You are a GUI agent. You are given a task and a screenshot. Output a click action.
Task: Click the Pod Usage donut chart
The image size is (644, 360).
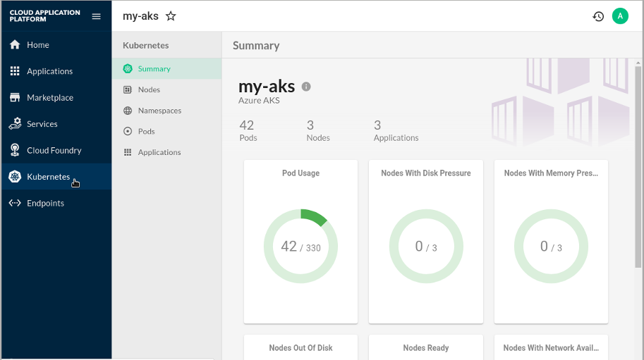pyautogui.click(x=300, y=246)
